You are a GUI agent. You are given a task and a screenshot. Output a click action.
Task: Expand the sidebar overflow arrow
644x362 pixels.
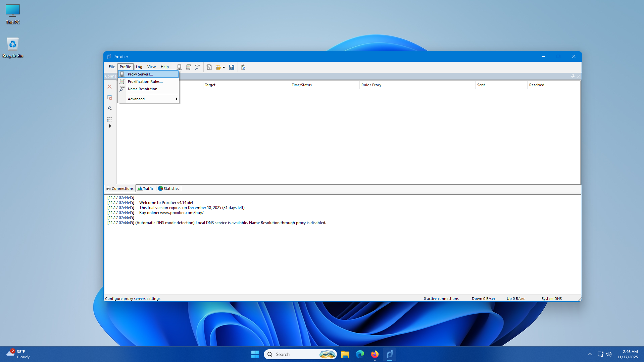pos(110,126)
